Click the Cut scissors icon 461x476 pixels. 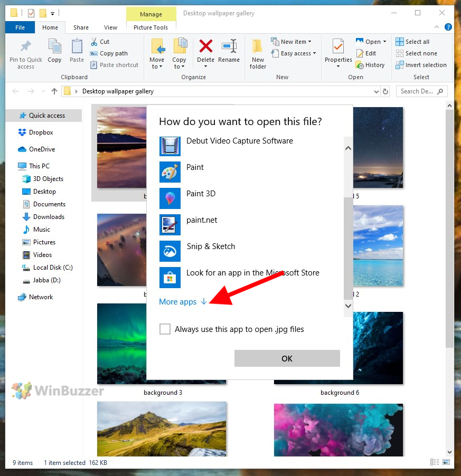click(x=94, y=42)
